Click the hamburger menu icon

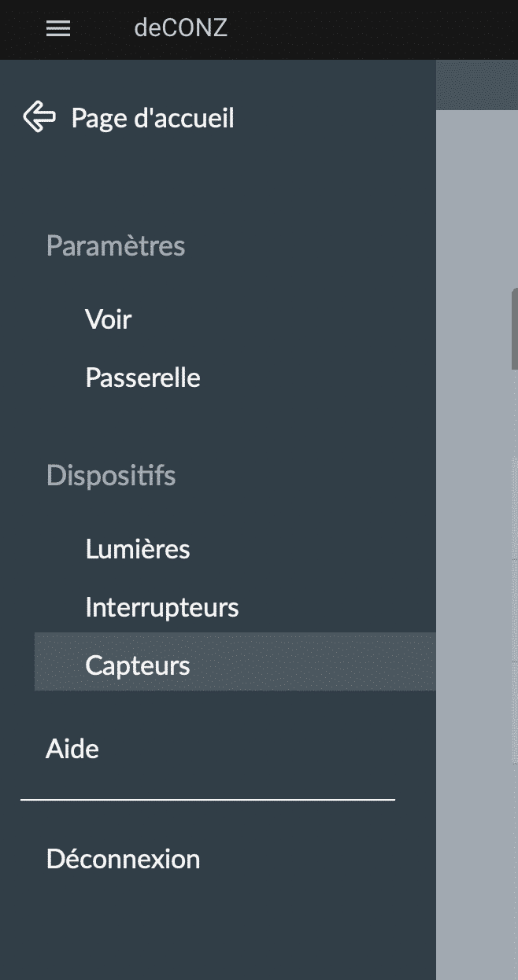(x=58, y=29)
